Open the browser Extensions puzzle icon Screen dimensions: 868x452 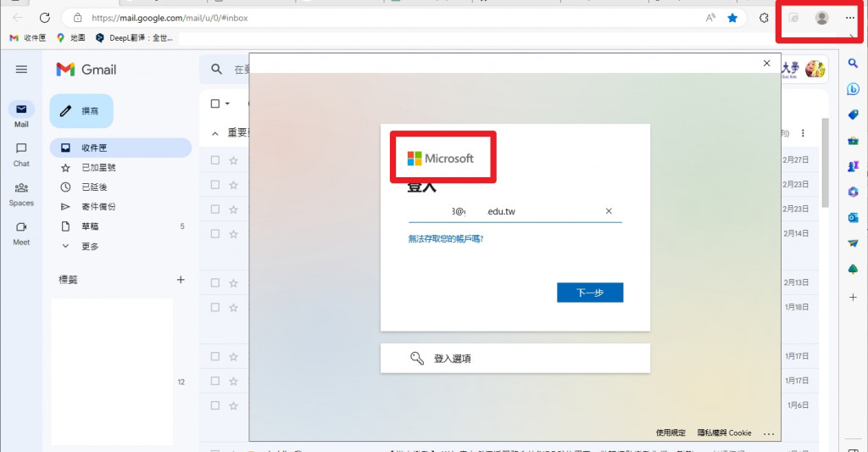coord(764,18)
